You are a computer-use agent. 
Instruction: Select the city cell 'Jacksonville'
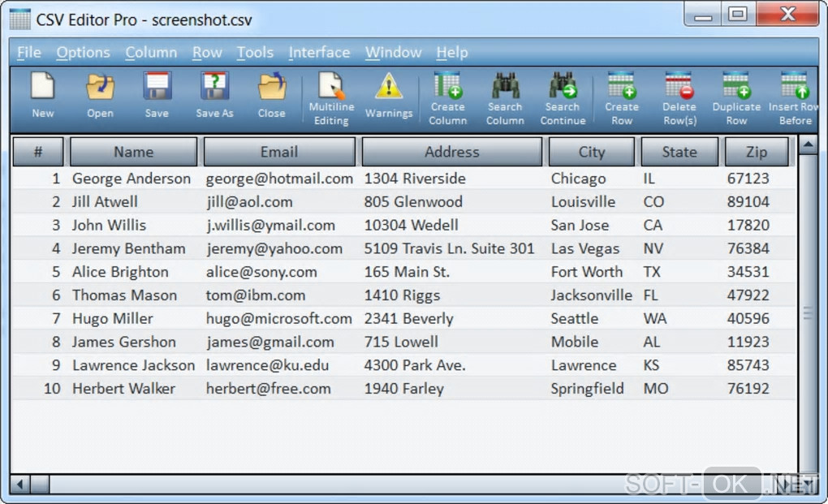tap(592, 295)
